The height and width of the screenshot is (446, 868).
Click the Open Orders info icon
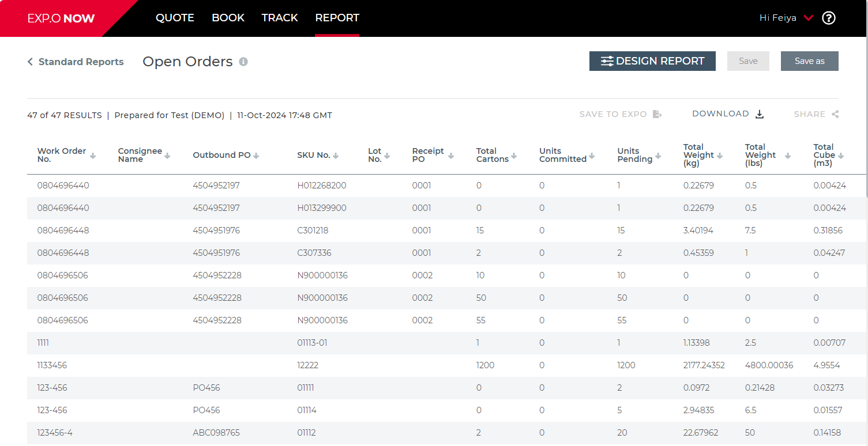click(x=243, y=62)
